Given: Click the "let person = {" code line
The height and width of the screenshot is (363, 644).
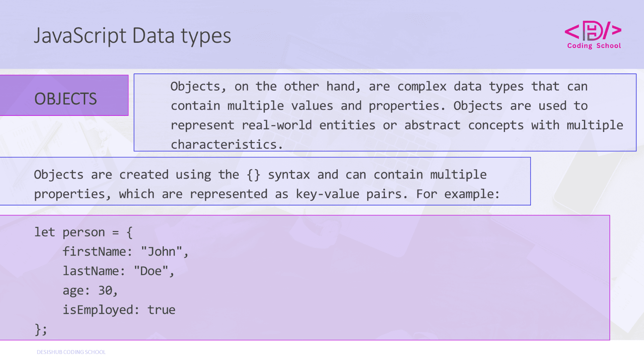Looking at the screenshot, I should (83, 232).
